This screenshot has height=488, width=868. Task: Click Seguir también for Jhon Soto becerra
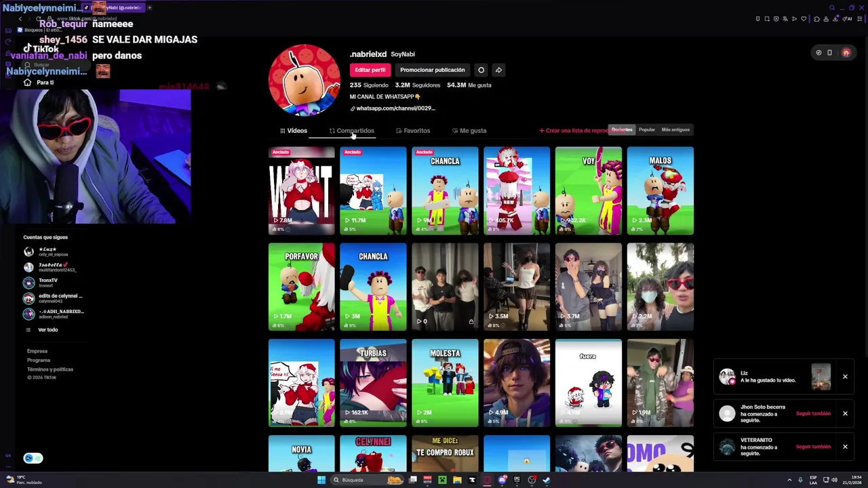coord(813,413)
